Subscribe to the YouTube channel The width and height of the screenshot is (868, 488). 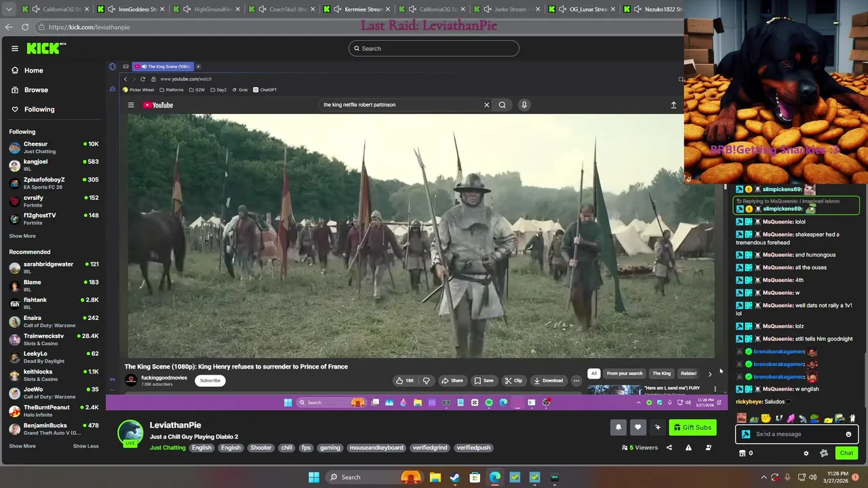210,380
